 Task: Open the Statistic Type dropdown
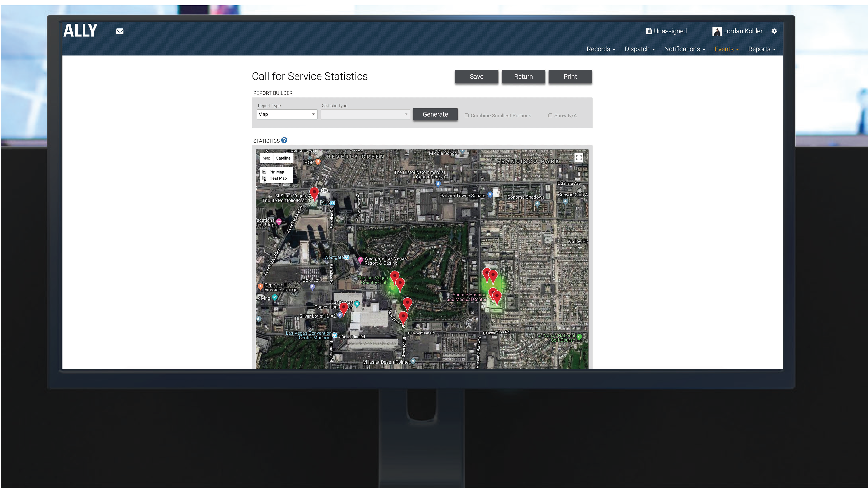pyautogui.click(x=365, y=114)
